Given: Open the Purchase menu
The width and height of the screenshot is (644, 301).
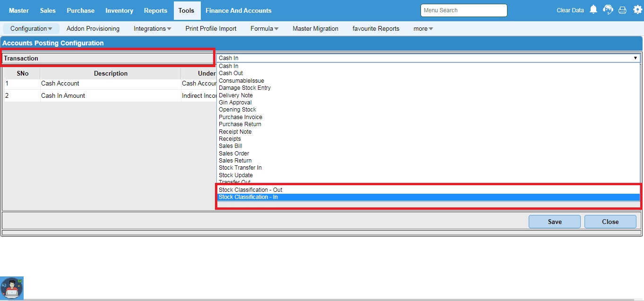Looking at the screenshot, I should point(80,10).
